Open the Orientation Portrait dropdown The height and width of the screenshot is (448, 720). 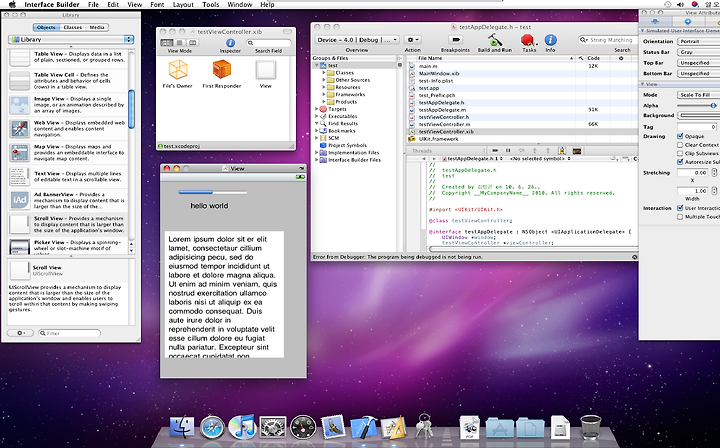(698, 41)
